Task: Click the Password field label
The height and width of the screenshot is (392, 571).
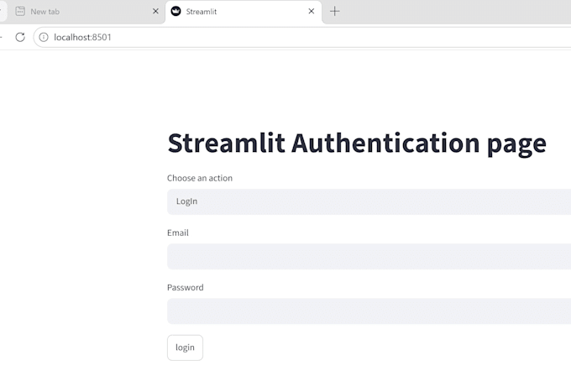Action: click(x=186, y=287)
